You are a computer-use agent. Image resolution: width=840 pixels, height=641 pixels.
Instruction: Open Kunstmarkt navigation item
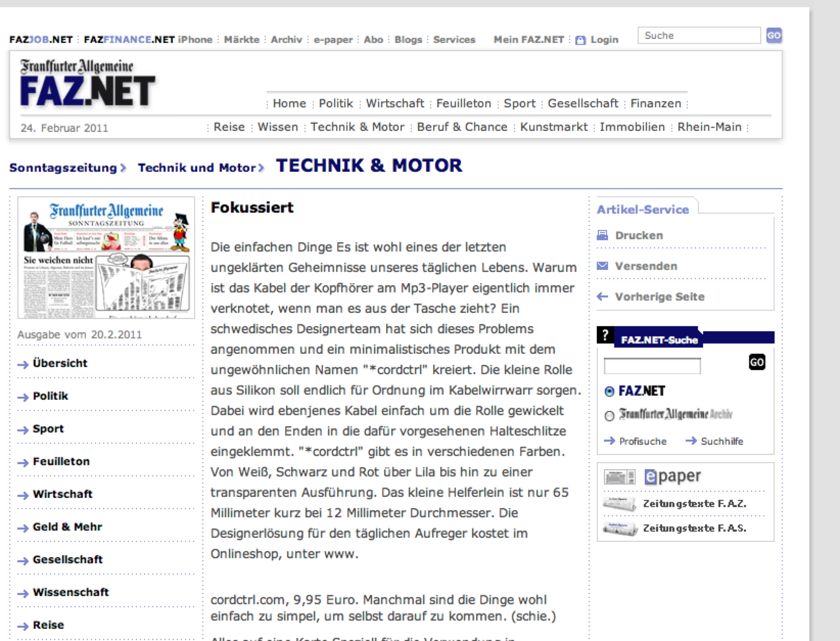[x=554, y=127]
